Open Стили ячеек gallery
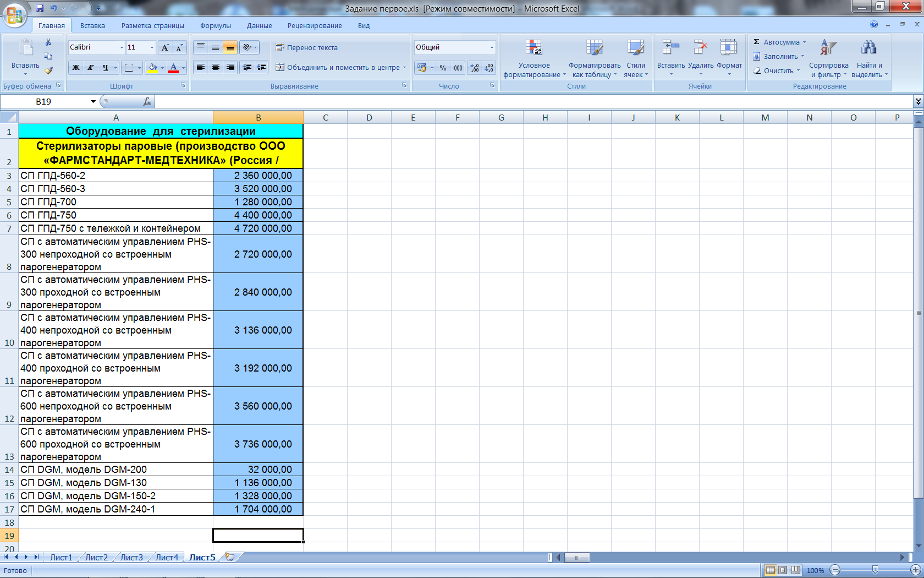 coord(636,58)
